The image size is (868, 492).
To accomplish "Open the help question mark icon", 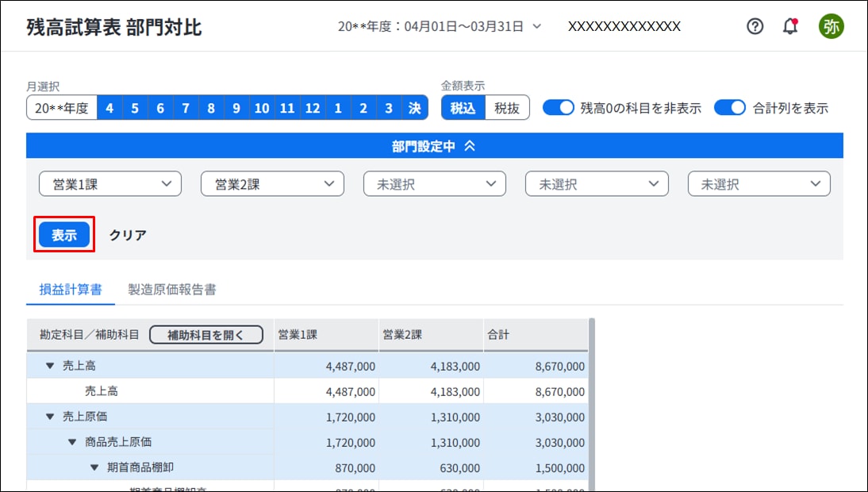I will pyautogui.click(x=755, y=26).
